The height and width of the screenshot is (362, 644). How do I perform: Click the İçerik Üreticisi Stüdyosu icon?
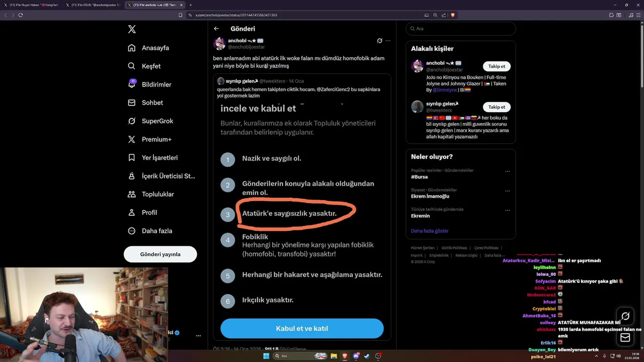pos(132,176)
